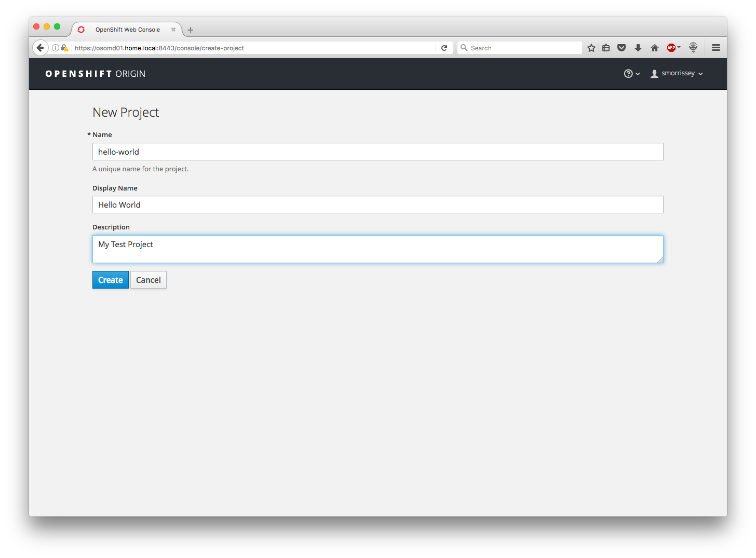Select the OpenShift Web Console tab
The width and height of the screenshot is (756, 558).
[127, 29]
